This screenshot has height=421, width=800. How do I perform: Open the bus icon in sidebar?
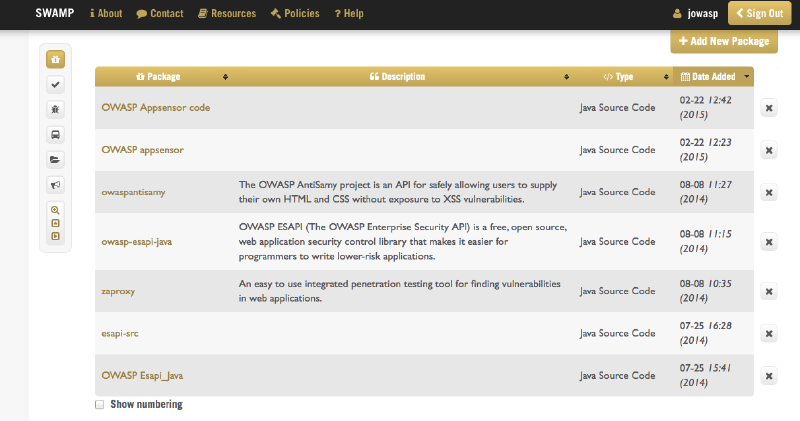[x=56, y=134]
